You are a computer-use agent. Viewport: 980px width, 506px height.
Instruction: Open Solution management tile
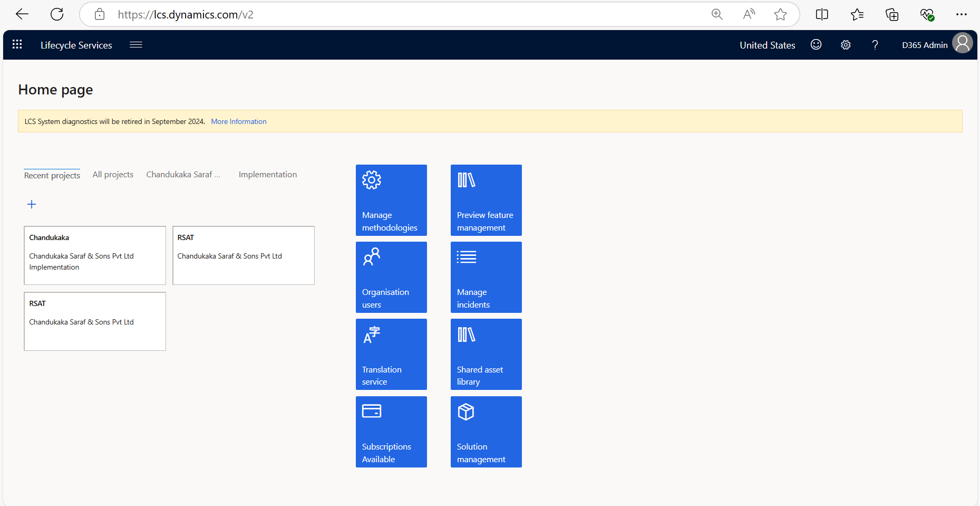pos(486,432)
